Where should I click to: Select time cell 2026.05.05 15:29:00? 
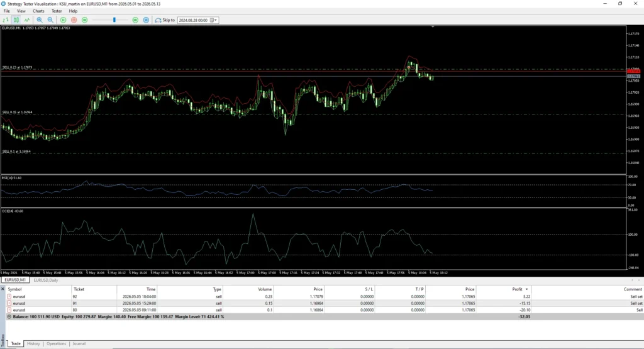point(139,304)
